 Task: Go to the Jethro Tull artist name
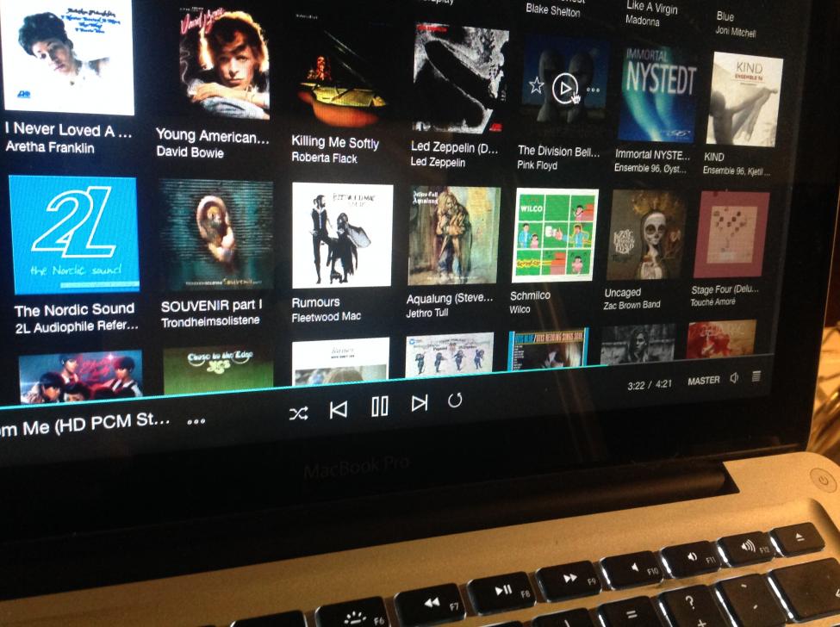(427, 312)
